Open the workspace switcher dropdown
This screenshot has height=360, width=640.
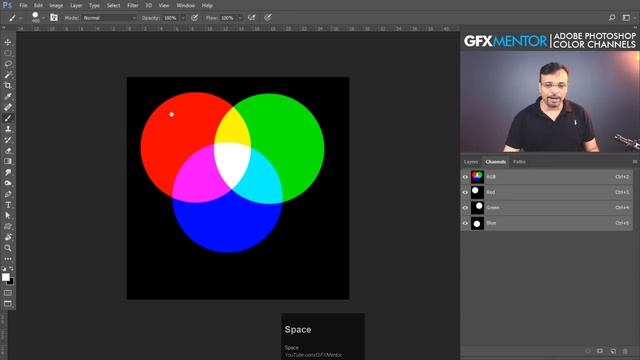pos(628,18)
